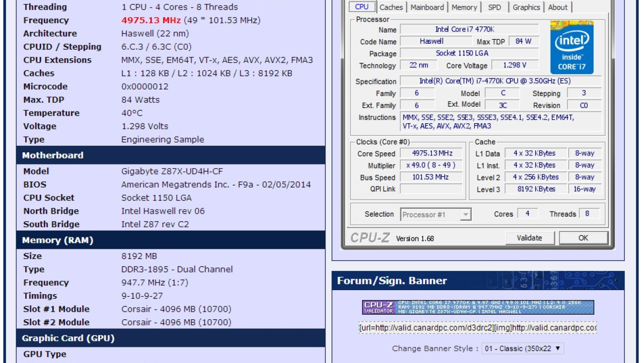Viewport: 644px width, 363px height.
Task: Click the CPU Extensions value row
Action: 217,60
